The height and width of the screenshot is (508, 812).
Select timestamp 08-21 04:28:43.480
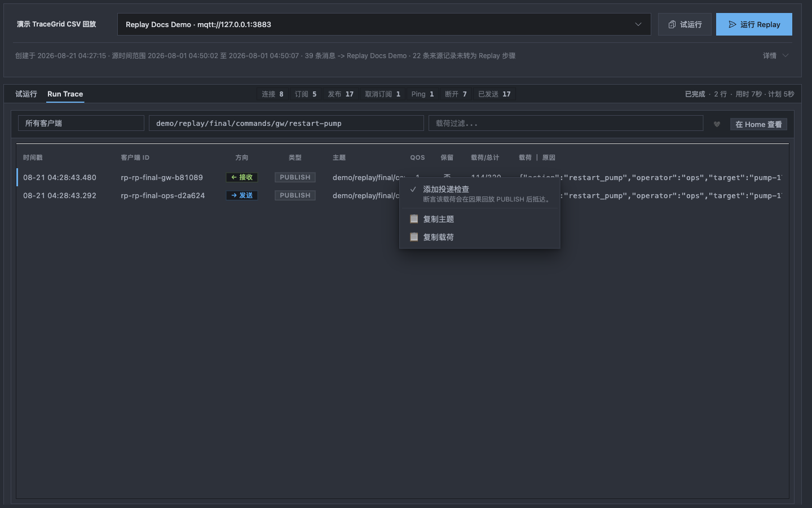click(x=60, y=177)
